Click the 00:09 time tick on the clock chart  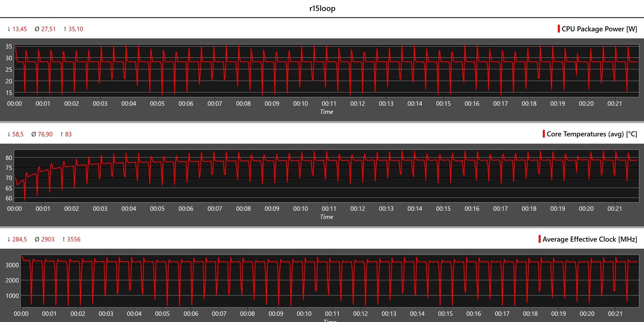(276, 314)
